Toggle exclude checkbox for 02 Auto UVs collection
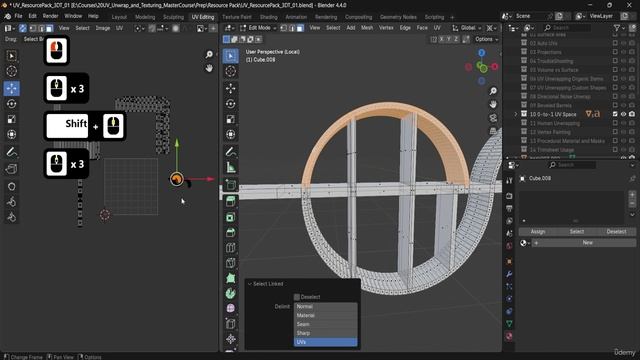Viewport: 640px width, 360px height. [615, 43]
